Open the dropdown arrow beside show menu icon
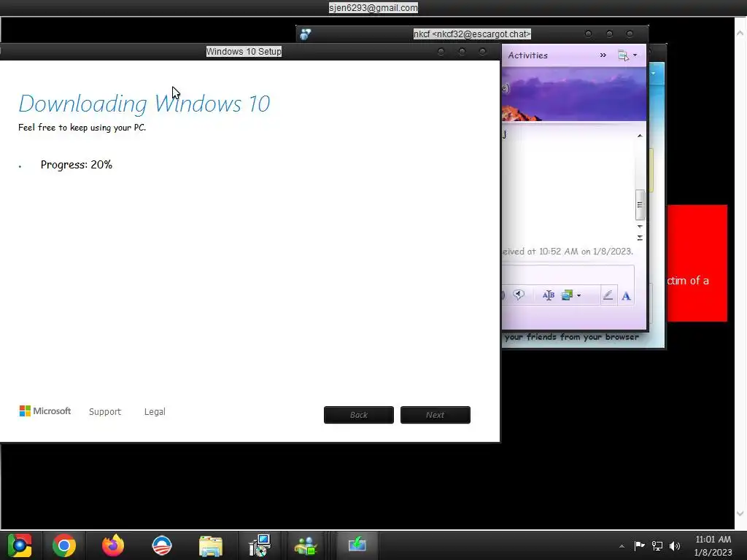This screenshot has width=747, height=560. point(635,55)
